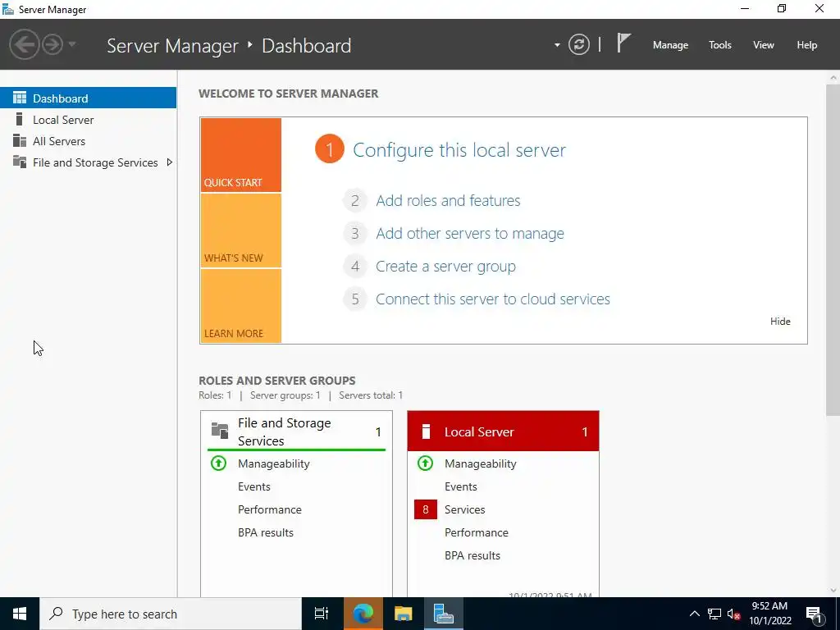Click File and Storage Services sidebar icon
This screenshot has width=840, height=630.
20,162
